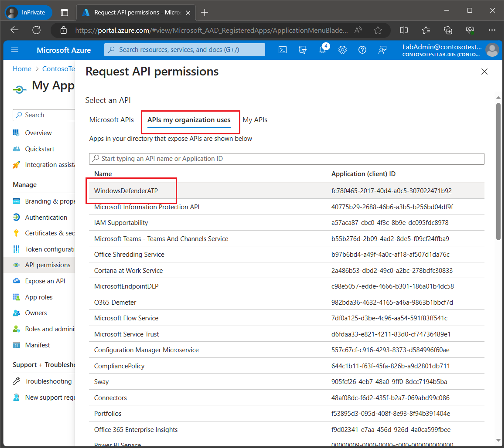This screenshot has width=504, height=448.
Task: Open a new browser tab
Action: pyautogui.click(x=204, y=12)
